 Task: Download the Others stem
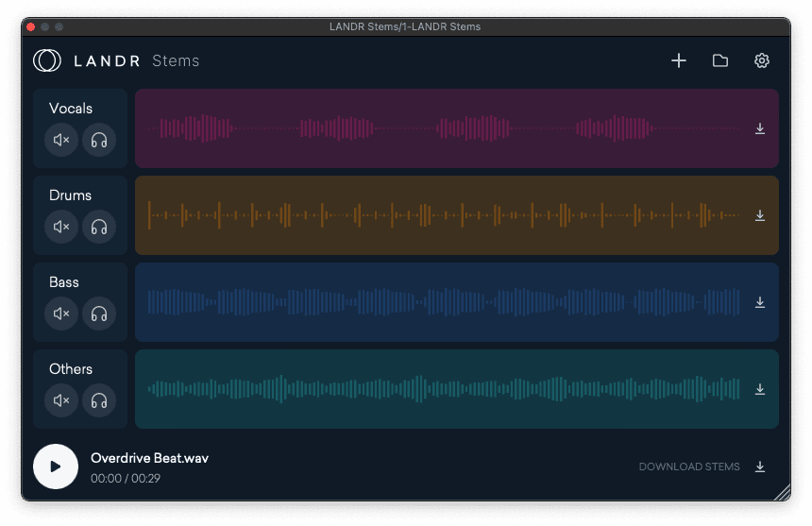[x=760, y=390]
